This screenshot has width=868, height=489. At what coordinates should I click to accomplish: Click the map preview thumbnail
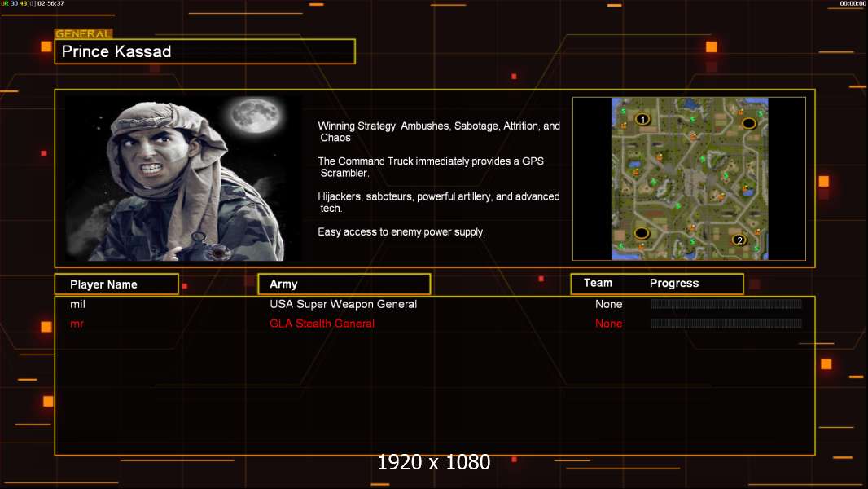point(689,178)
